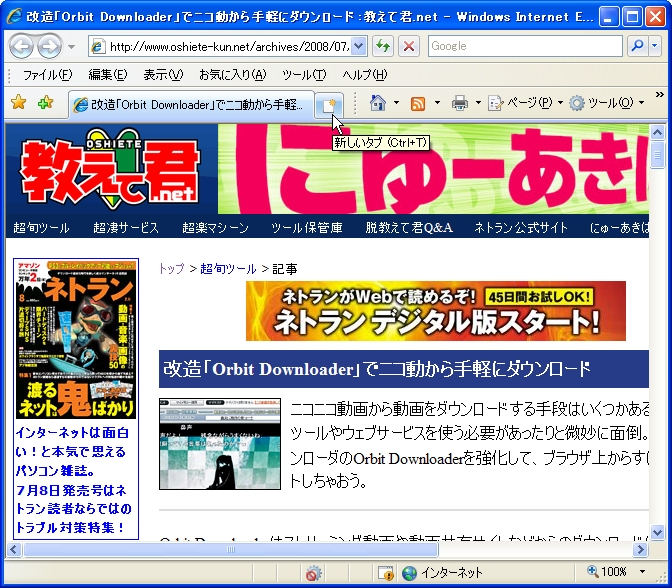Click the 超旬ツール breadcrumb link
This screenshot has width=672, height=588.
(228, 269)
